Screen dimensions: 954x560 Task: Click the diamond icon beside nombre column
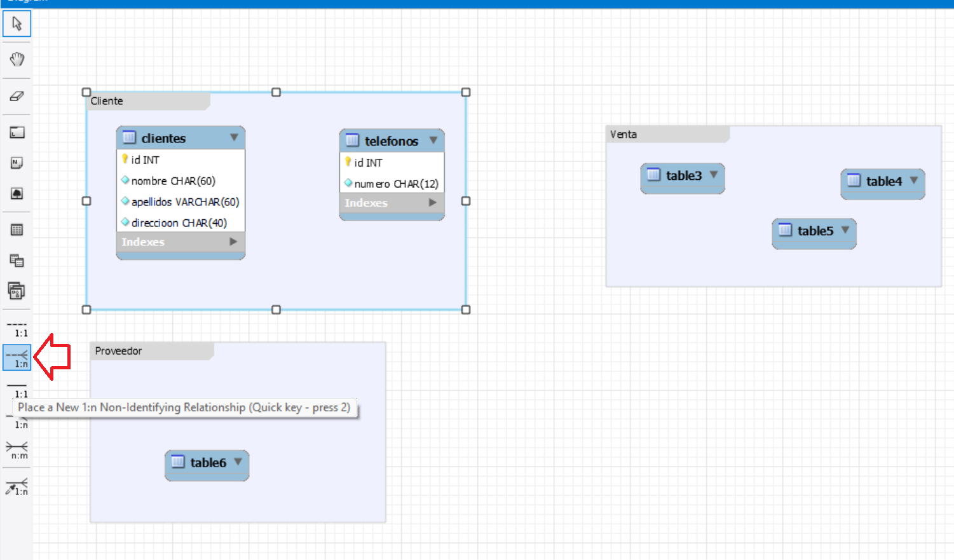125,180
